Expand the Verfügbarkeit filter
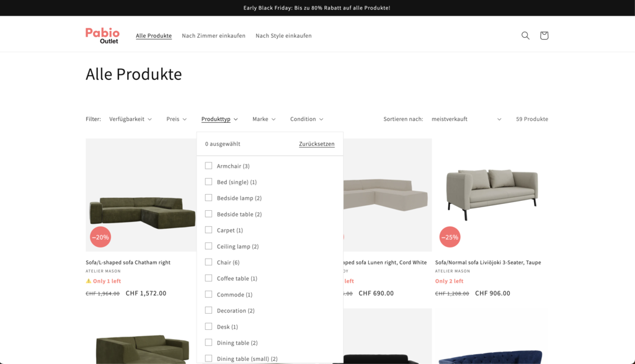Image resolution: width=635 pixels, height=364 pixels. 130,119
